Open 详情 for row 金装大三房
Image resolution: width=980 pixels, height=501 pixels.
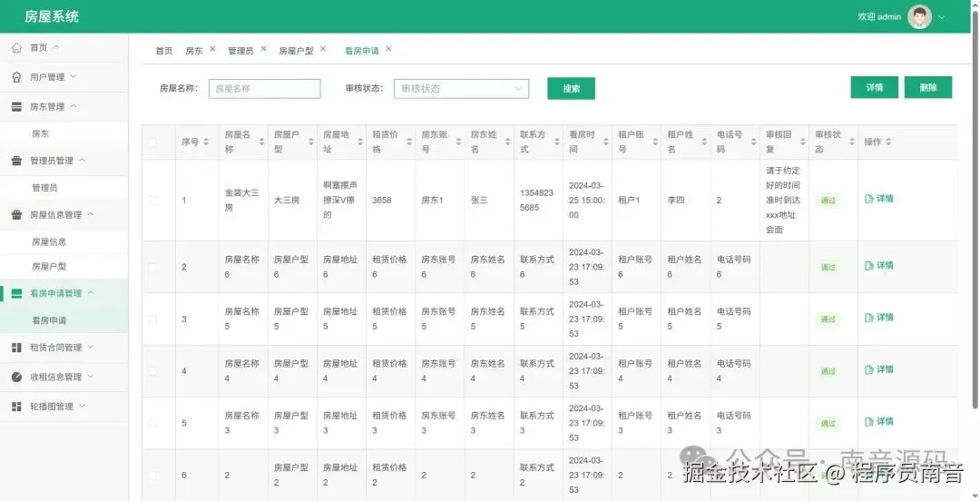(x=878, y=199)
